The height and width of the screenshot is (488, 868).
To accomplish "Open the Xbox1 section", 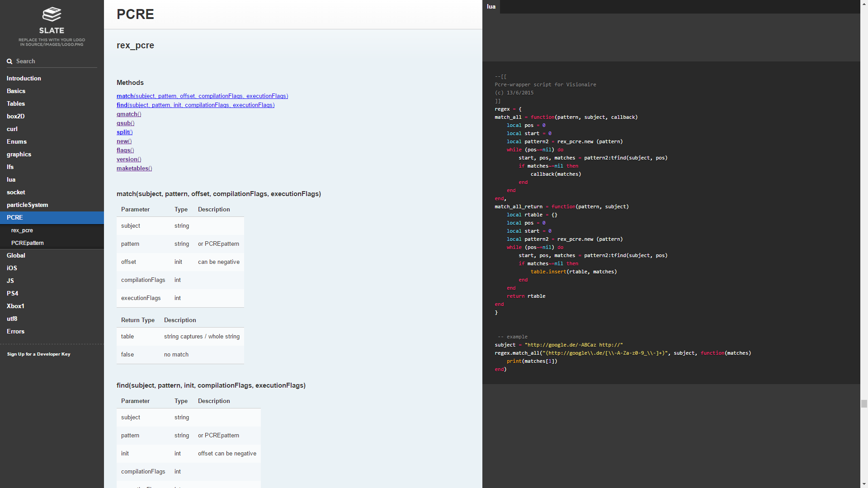I will tap(52, 306).
